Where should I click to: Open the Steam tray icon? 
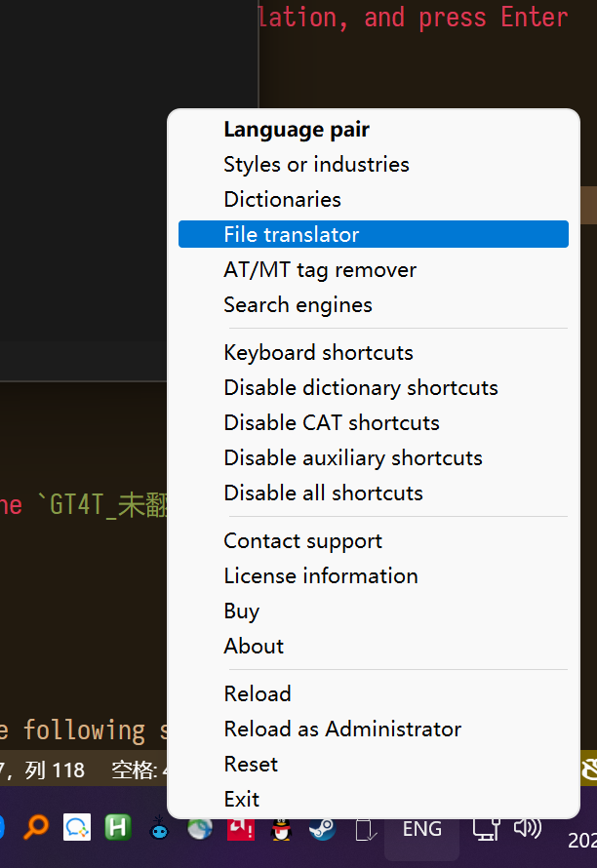322,828
